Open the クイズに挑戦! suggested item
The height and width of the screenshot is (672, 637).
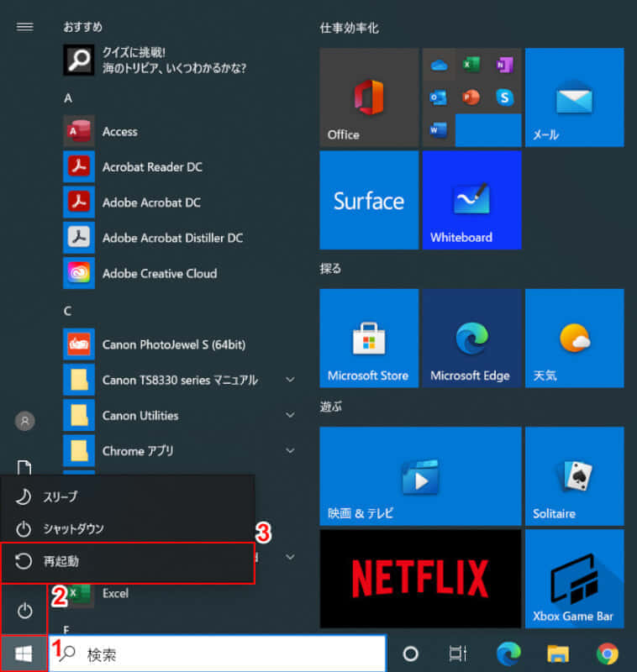155,60
